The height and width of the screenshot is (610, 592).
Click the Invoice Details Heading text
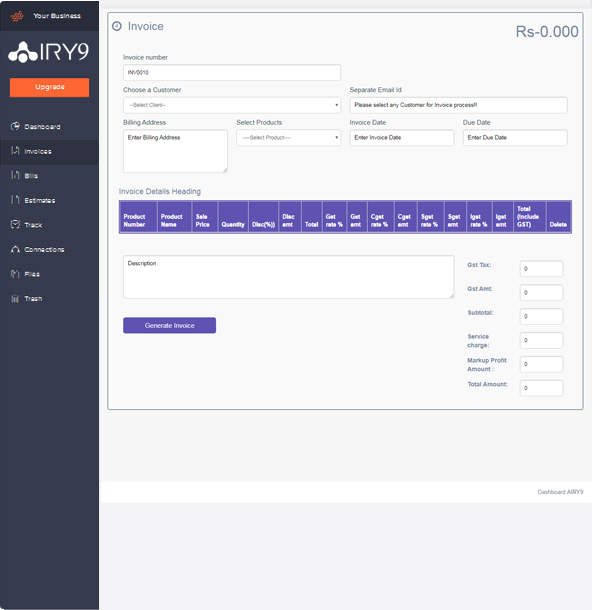160,191
